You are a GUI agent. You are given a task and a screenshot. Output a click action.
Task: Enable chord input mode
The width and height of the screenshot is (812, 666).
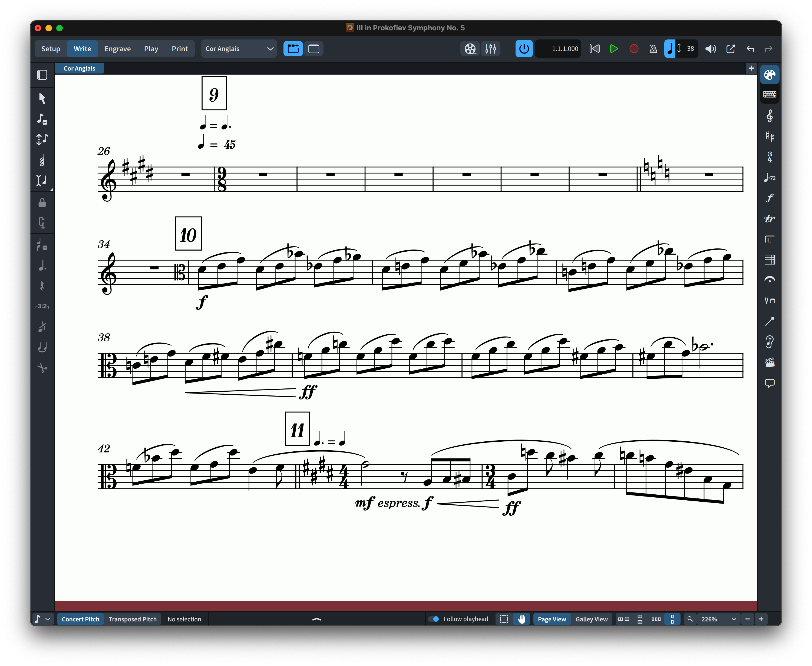(x=42, y=160)
